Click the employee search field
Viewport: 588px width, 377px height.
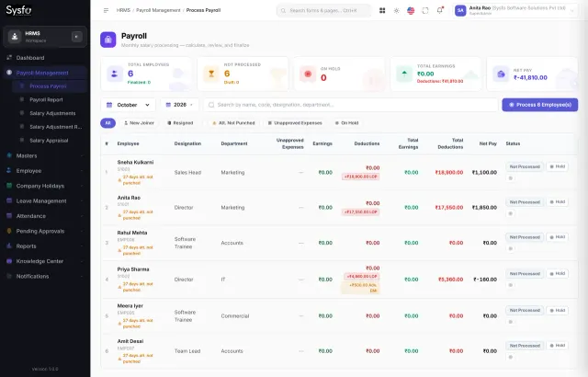coord(351,105)
